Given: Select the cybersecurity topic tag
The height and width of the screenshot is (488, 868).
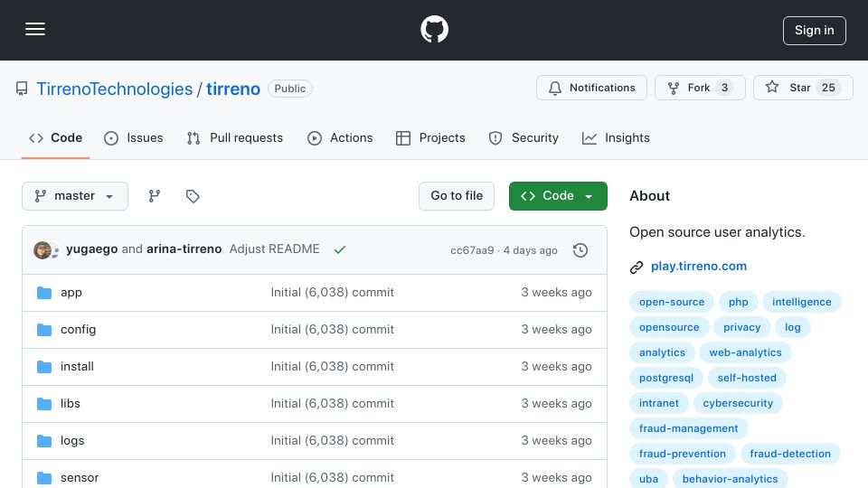Looking at the screenshot, I should (738, 404).
